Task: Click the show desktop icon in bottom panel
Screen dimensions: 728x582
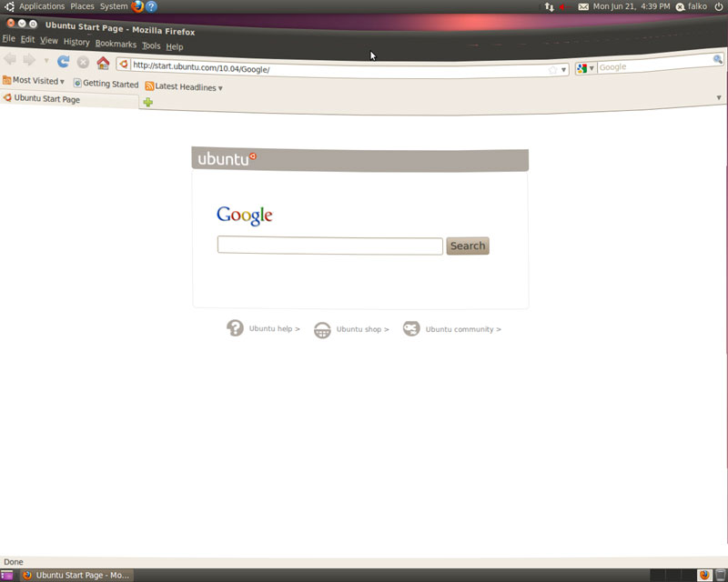Action: click(7, 576)
